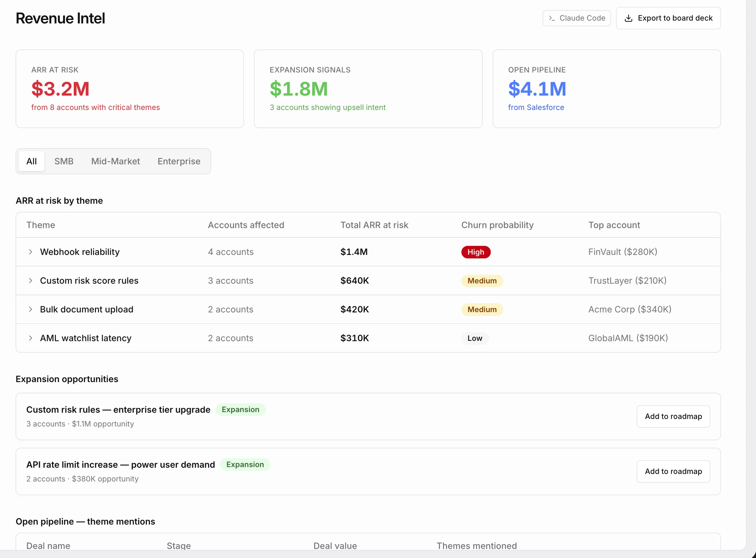Click Acme Corp ($340K) top account
This screenshot has width=756, height=558.
tap(630, 309)
